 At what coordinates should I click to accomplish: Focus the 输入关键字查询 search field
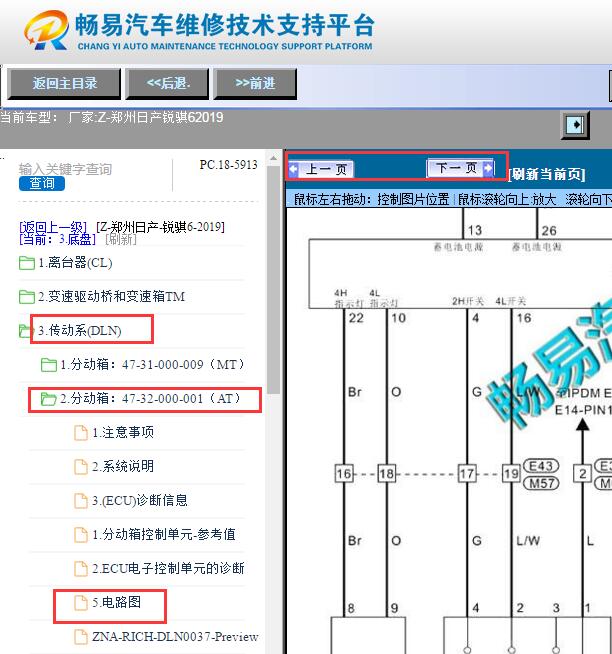point(65,169)
